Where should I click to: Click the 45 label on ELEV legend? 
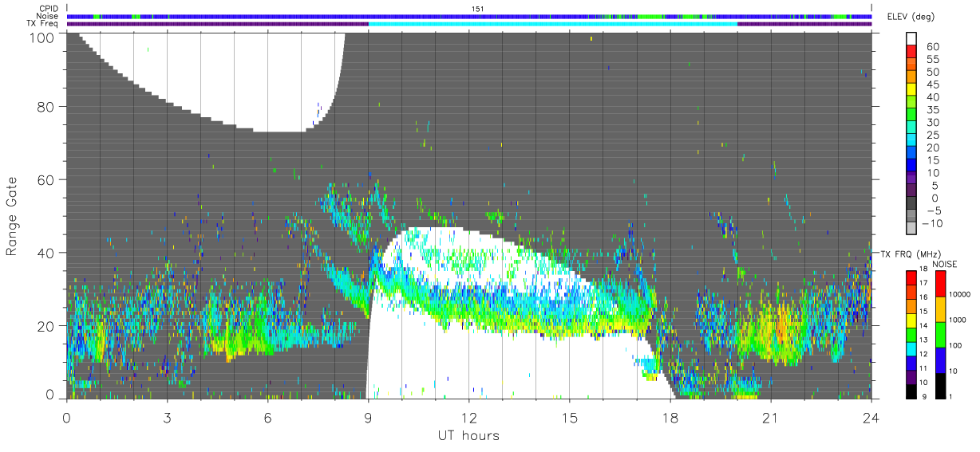click(933, 85)
